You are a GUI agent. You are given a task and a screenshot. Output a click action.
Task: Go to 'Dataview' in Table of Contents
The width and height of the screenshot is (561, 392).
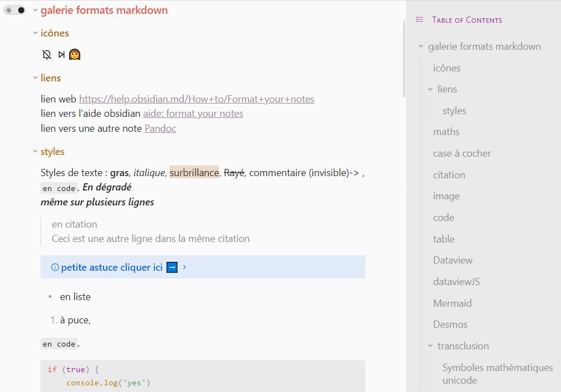click(x=452, y=260)
